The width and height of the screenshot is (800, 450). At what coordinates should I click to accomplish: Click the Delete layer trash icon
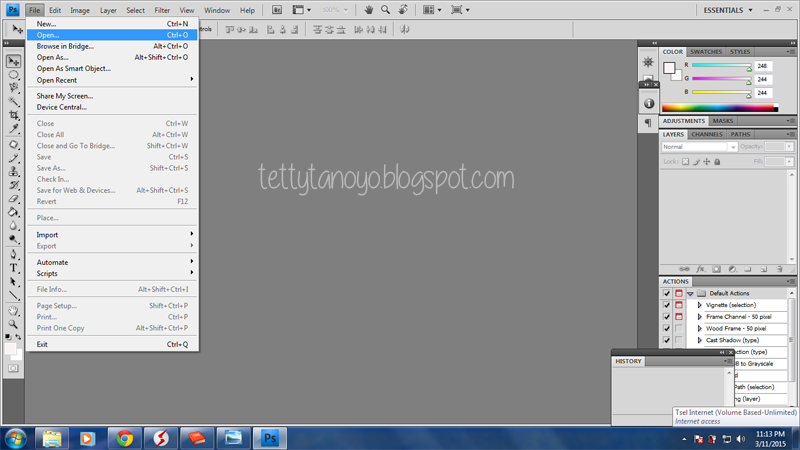point(779,268)
